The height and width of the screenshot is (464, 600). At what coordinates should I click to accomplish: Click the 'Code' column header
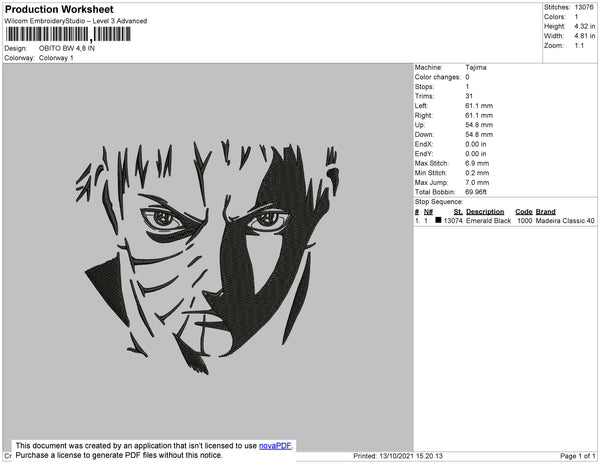pyautogui.click(x=524, y=212)
